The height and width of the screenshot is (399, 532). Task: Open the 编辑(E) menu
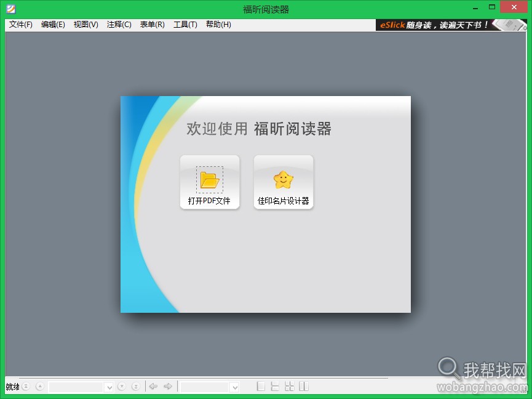tap(53, 25)
